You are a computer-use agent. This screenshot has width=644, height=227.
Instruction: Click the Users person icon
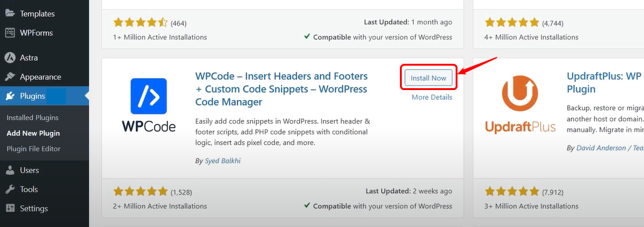[x=10, y=170]
